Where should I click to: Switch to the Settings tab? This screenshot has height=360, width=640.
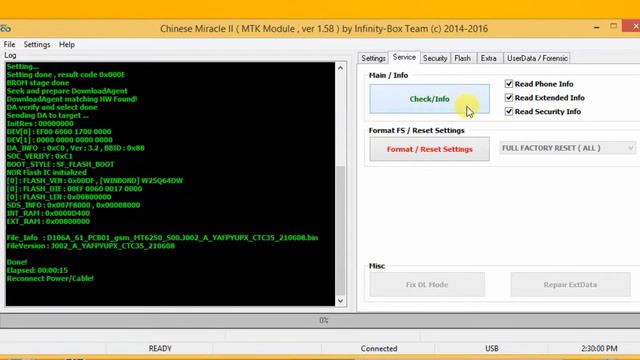click(x=373, y=58)
